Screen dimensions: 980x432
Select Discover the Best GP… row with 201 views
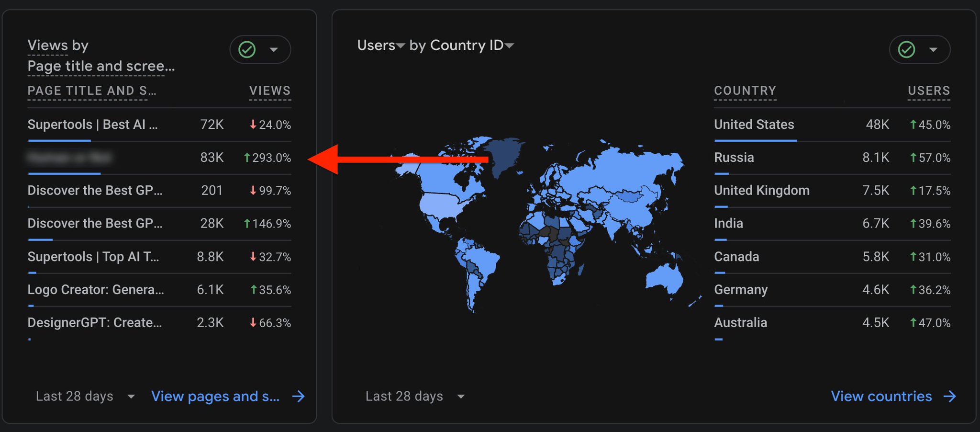(159, 191)
